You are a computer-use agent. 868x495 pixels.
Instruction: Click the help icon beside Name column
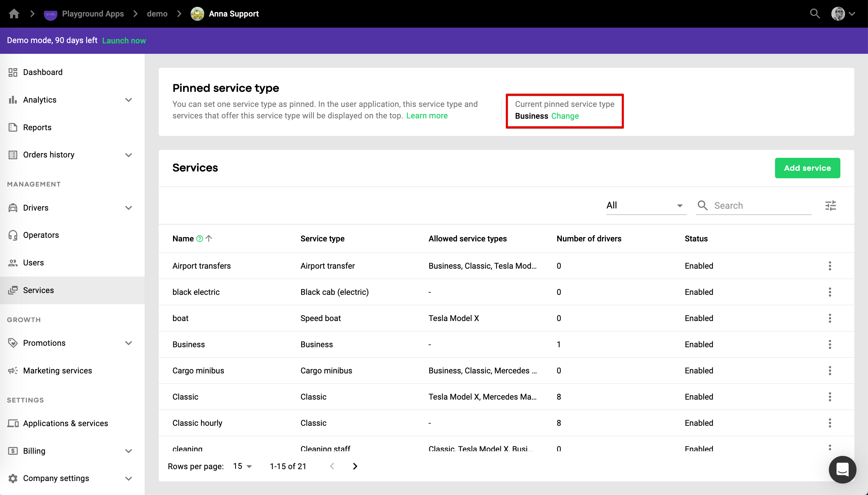(200, 239)
